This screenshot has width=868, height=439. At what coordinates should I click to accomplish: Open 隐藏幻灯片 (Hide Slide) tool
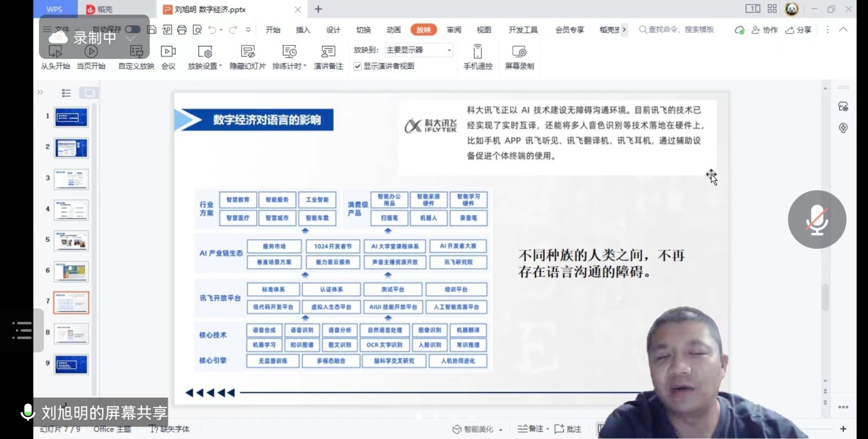click(x=247, y=52)
